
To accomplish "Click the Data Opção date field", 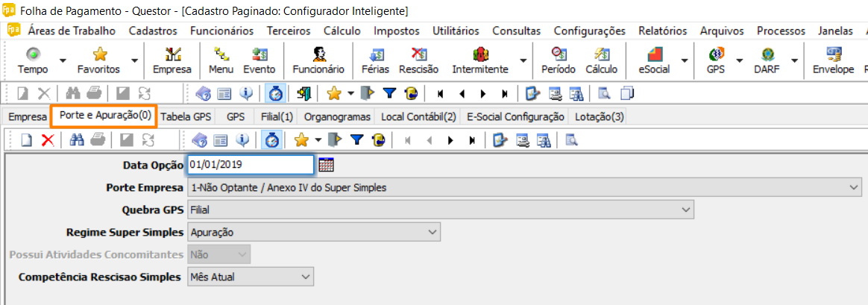I will pyautogui.click(x=251, y=164).
